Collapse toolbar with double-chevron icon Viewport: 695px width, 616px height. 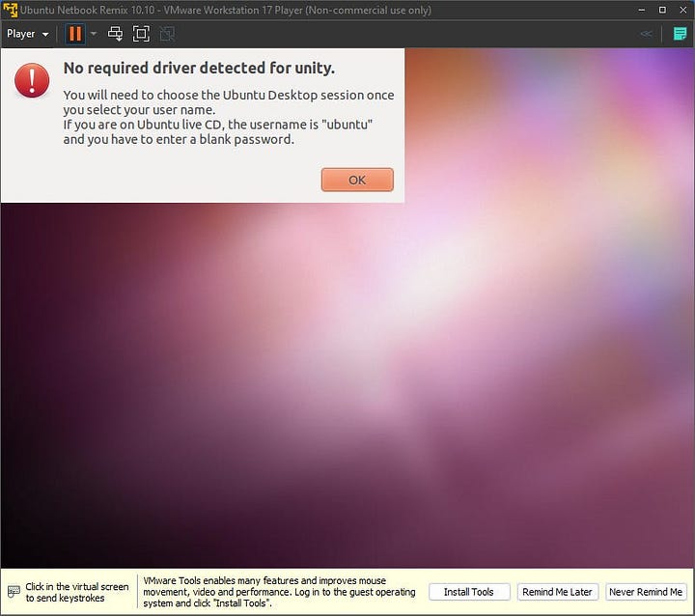coord(646,34)
